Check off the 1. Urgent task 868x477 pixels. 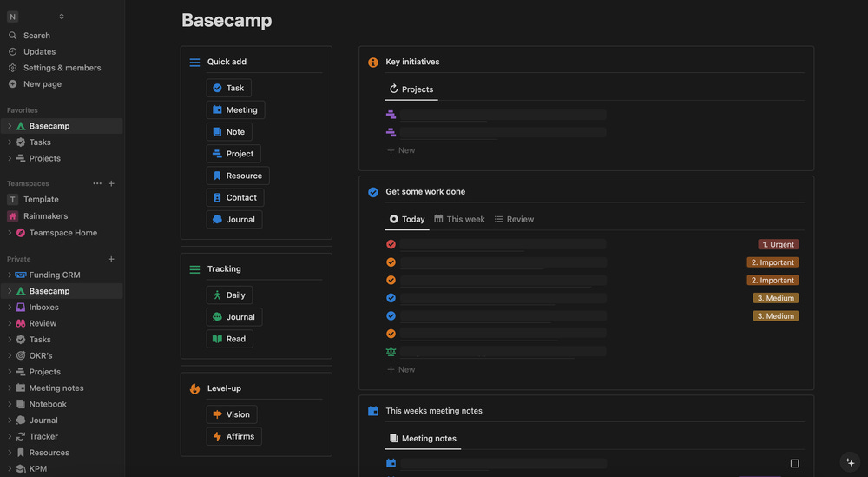click(x=391, y=244)
